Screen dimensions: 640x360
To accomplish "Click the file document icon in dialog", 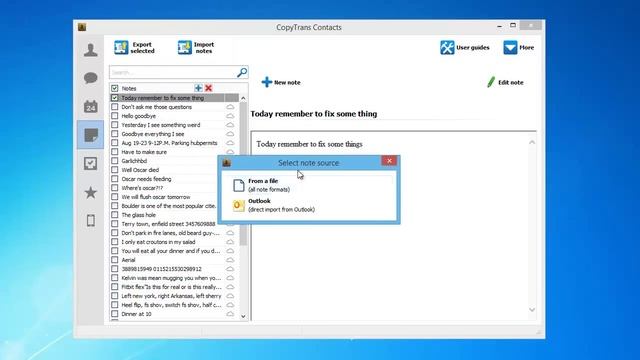I will coord(239,185).
